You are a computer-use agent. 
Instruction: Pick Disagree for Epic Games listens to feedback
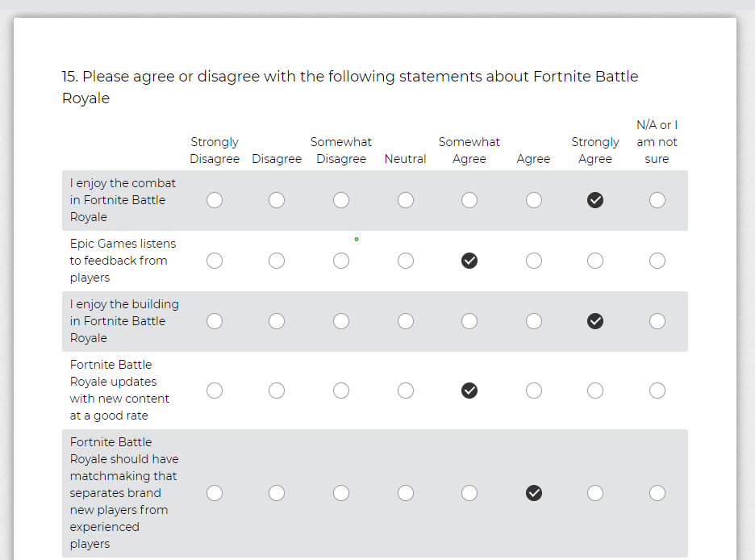click(277, 261)
